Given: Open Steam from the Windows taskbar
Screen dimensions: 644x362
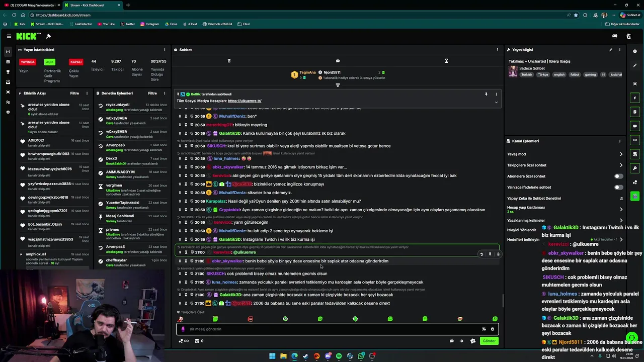Looking at the screenshot, I should (305, 356).
